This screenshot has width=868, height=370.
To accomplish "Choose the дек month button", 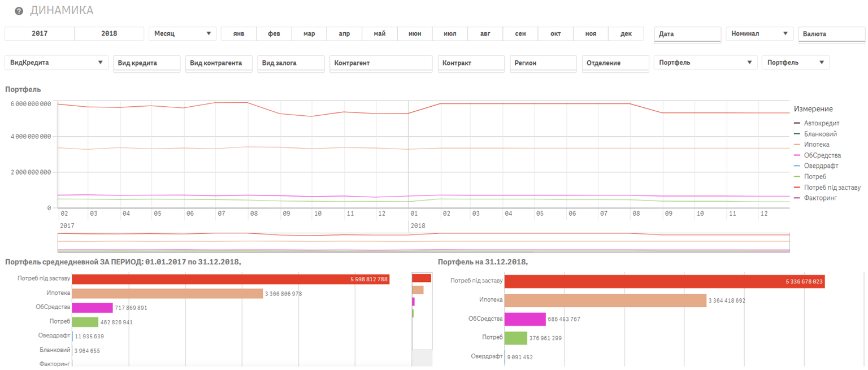I will (626, 34).
